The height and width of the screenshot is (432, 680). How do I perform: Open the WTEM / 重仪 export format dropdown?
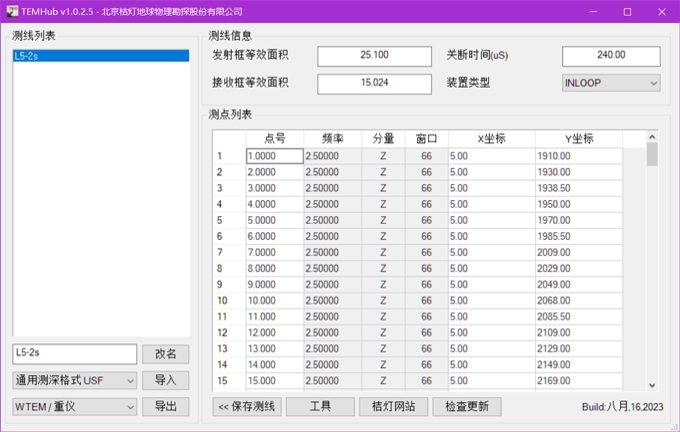(x=75, y=407)
